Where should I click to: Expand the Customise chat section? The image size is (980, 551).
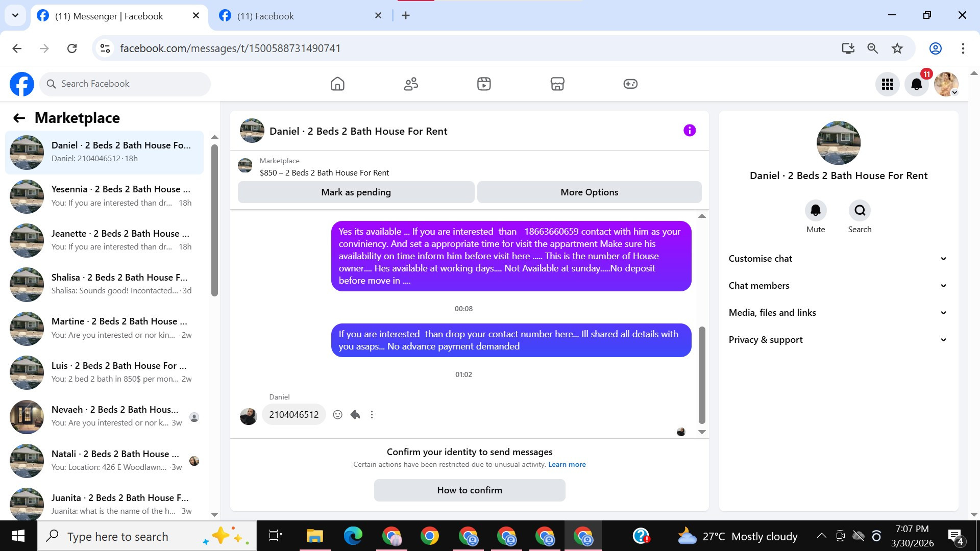coord(838,259)
